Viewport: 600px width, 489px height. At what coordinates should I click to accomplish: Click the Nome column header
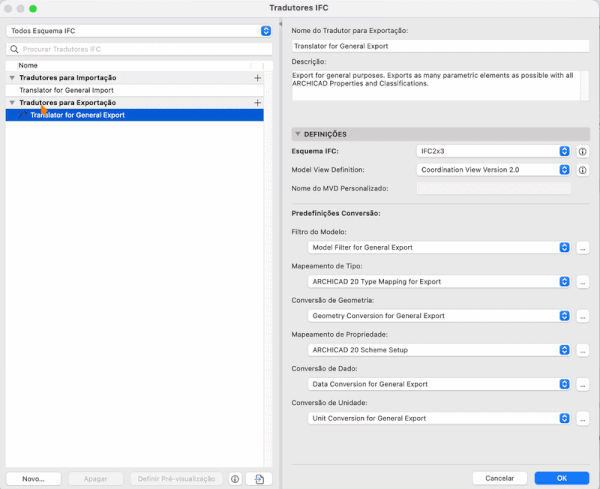click(x=28, y=65)
